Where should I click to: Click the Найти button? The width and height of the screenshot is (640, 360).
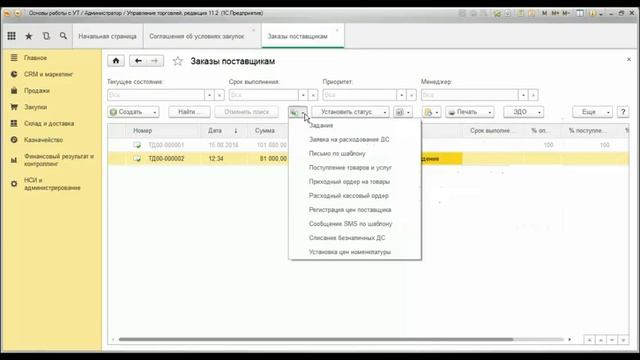189,112
